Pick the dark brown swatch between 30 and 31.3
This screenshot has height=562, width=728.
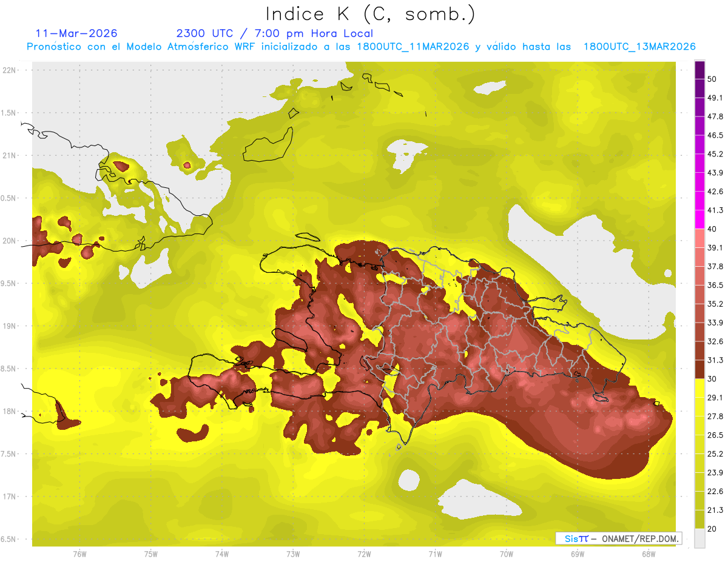coord(699,369)
